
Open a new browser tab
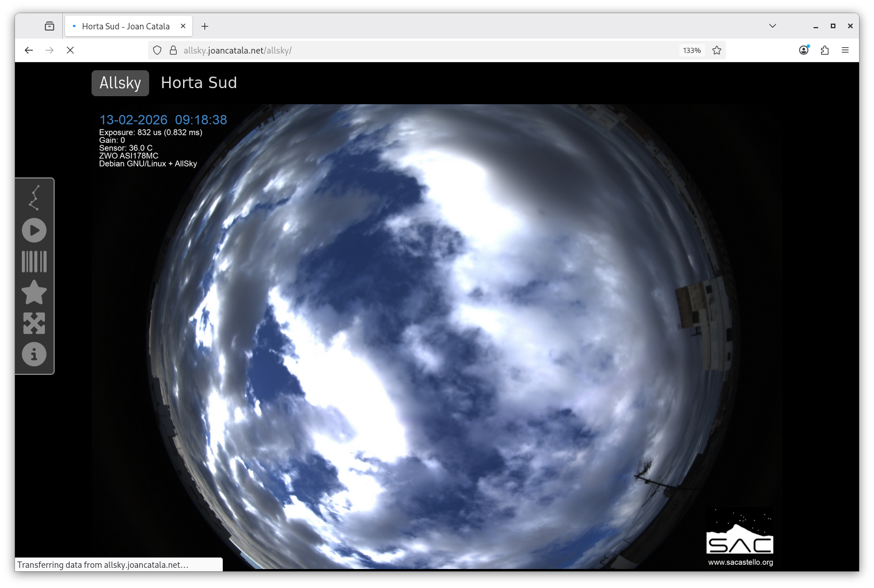point(205,26)
